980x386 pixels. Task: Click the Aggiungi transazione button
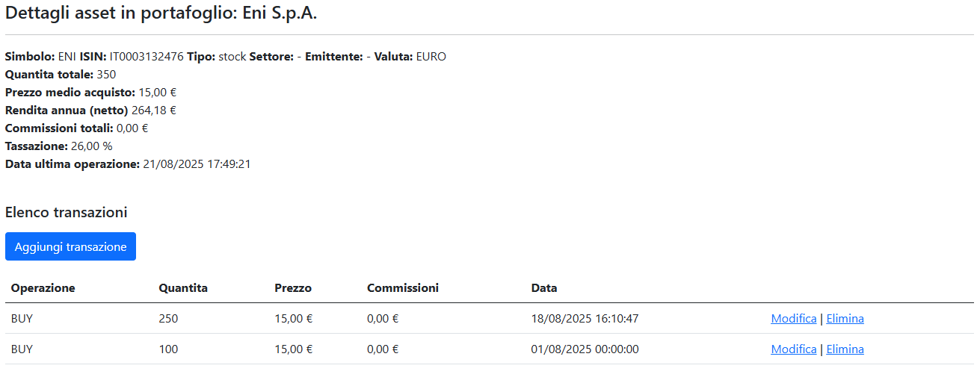point(70,247)
